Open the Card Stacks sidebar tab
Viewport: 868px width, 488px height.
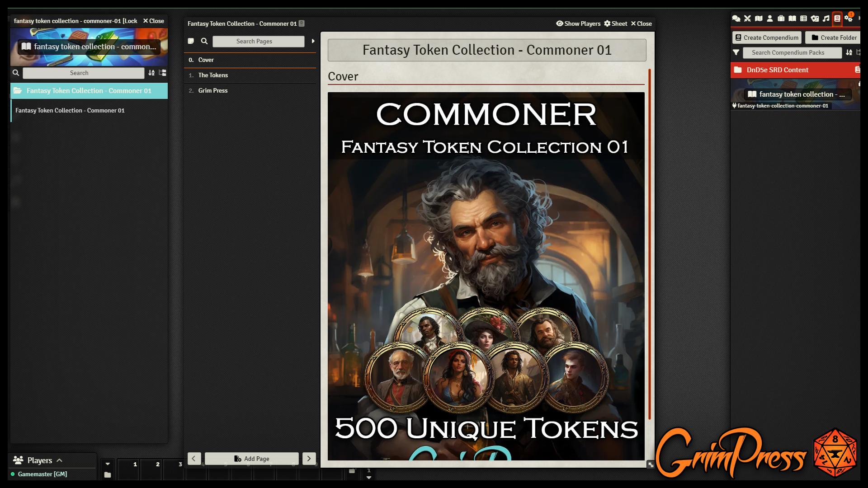pos(816,18)
